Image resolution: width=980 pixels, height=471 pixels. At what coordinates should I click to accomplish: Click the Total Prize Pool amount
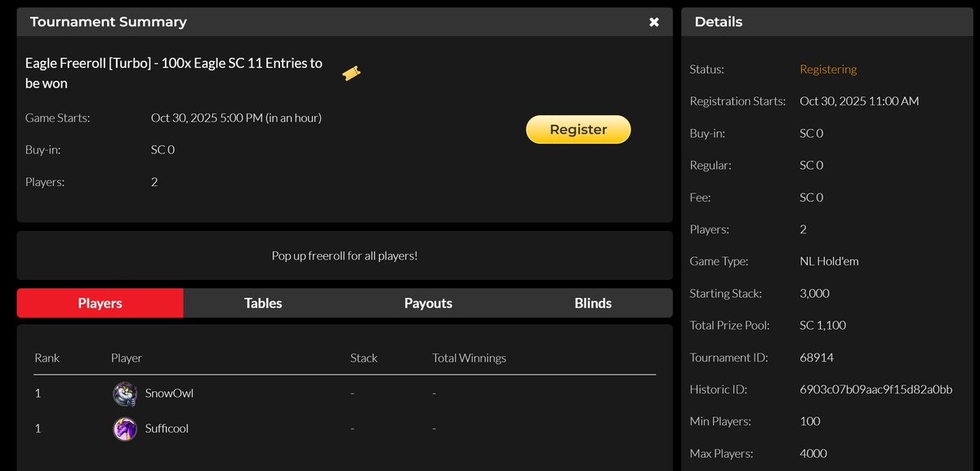tap(820, 325)
